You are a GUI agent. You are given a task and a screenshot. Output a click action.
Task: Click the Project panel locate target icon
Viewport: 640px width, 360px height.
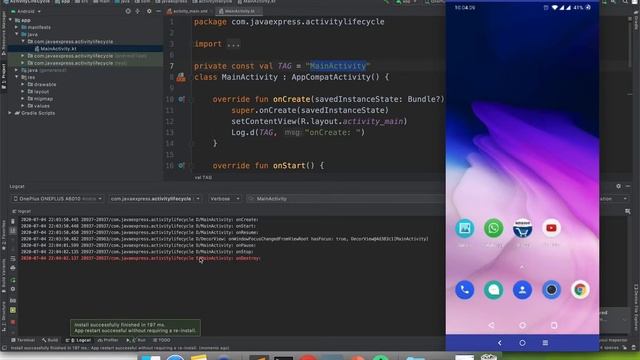coord(128,11)
